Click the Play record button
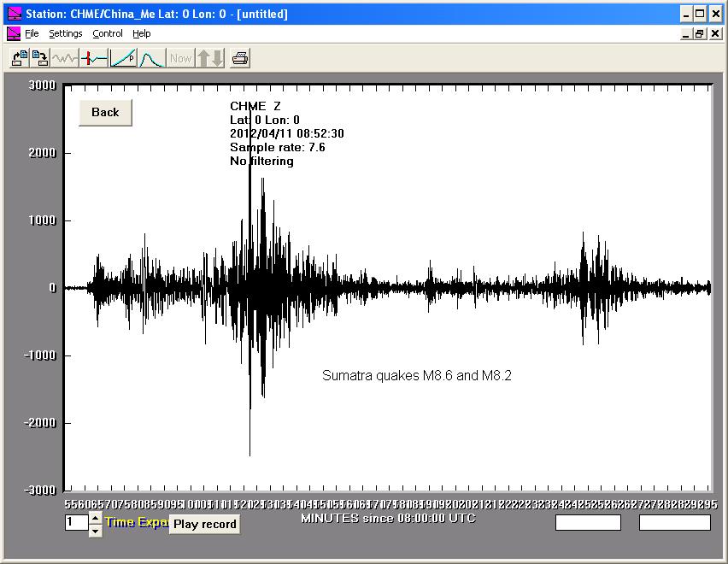The width and height of the screenshot is (728, 564). coord(204,524)
